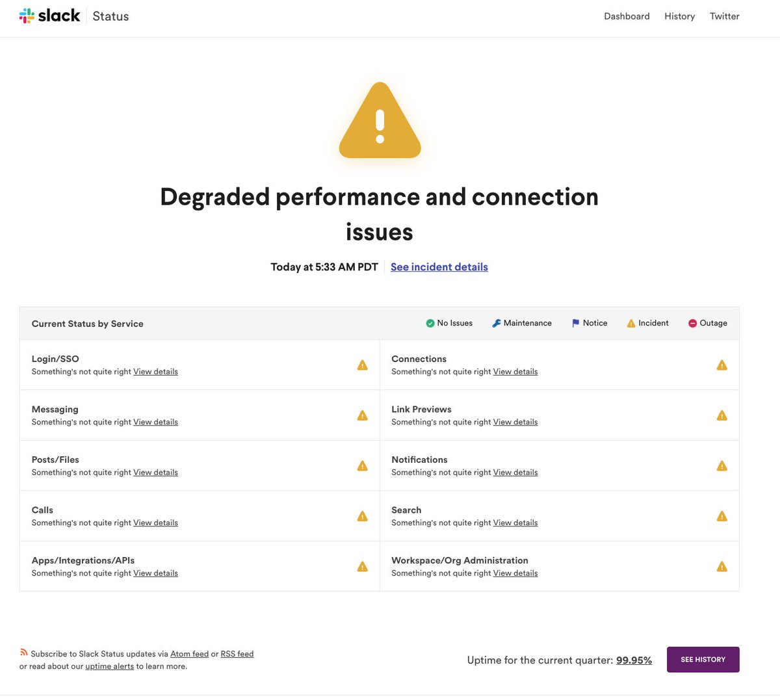
Task: Click Uptime for the current quarter text
Action: click(x=540, y=660)
